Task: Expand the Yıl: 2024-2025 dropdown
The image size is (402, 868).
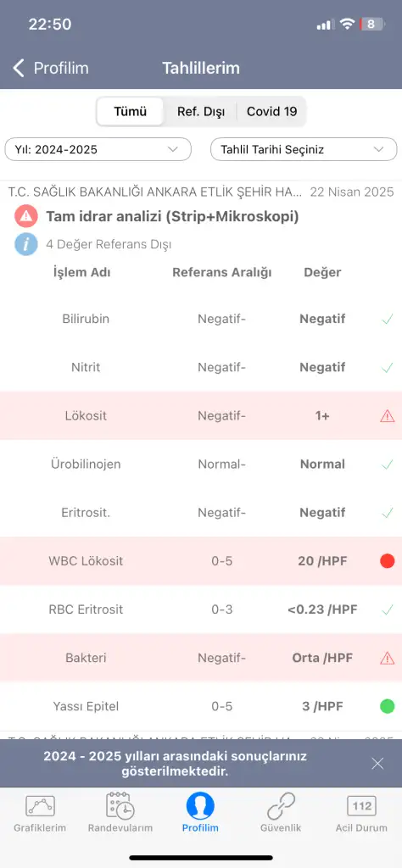Action: tap(98, 149)
